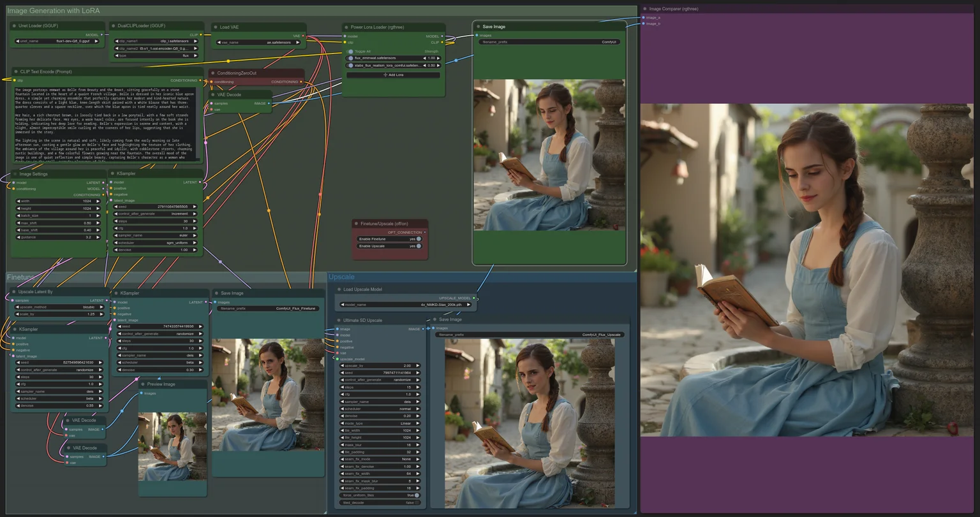Click the prompt text box in CLIP Text Encode
This screenshot has height=517, width=980.
pos(105,124)
